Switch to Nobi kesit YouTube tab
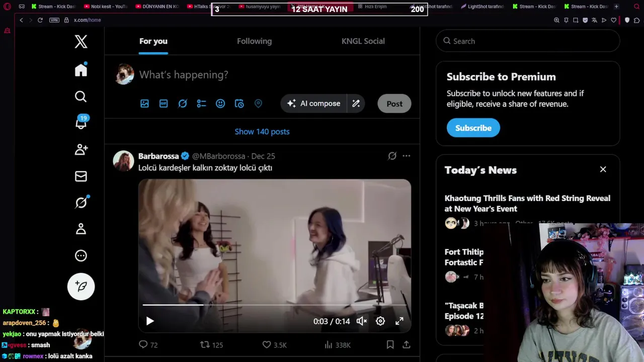 106,7
